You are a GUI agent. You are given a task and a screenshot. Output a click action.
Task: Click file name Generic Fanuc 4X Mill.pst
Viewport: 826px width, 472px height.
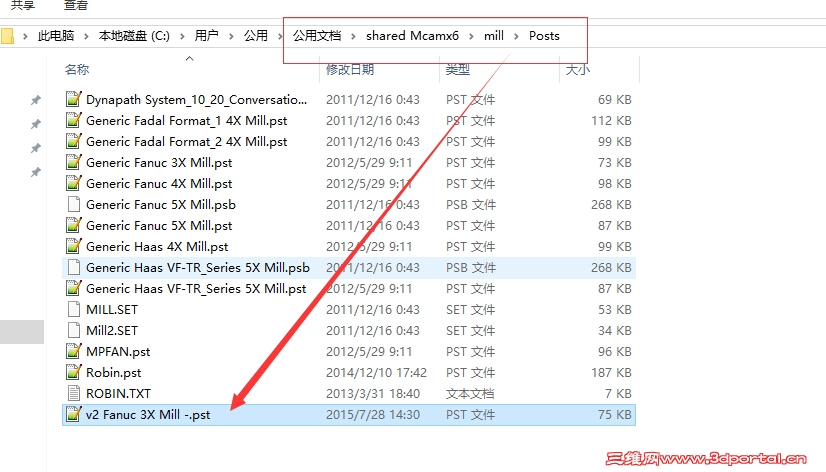[159, 184]
